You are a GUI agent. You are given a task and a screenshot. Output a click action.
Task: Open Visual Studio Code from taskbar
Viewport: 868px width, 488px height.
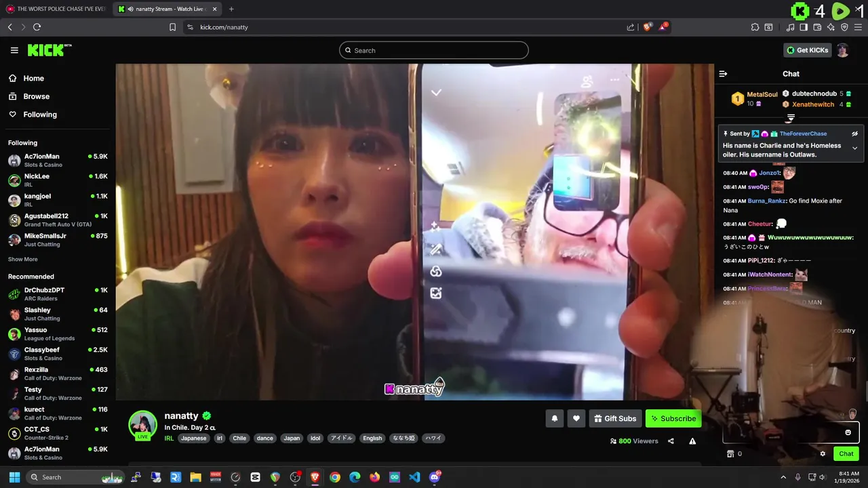click(x=414, y=477)
